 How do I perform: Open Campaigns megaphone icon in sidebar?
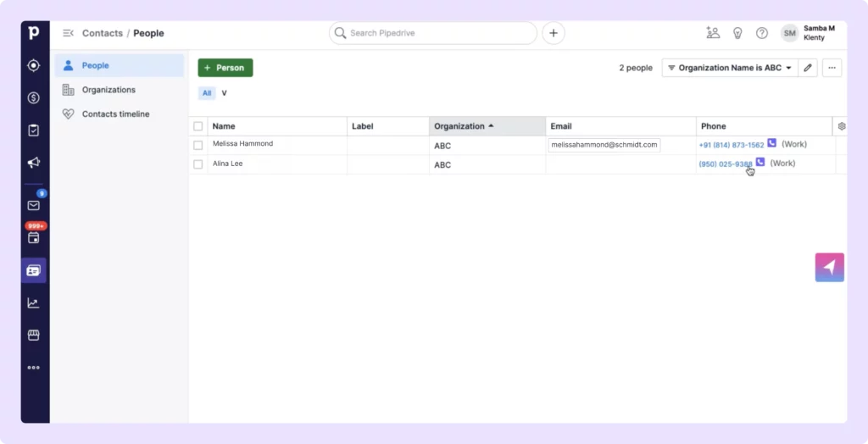(34, 162)
